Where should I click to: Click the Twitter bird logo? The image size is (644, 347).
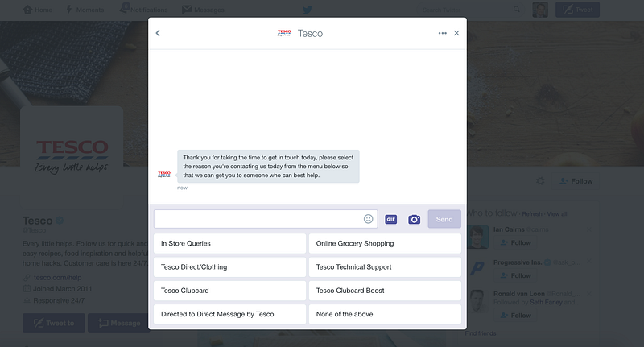click(308, 10)
